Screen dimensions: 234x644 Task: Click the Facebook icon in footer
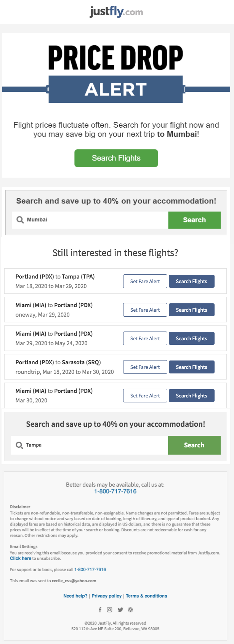(100, 610)
